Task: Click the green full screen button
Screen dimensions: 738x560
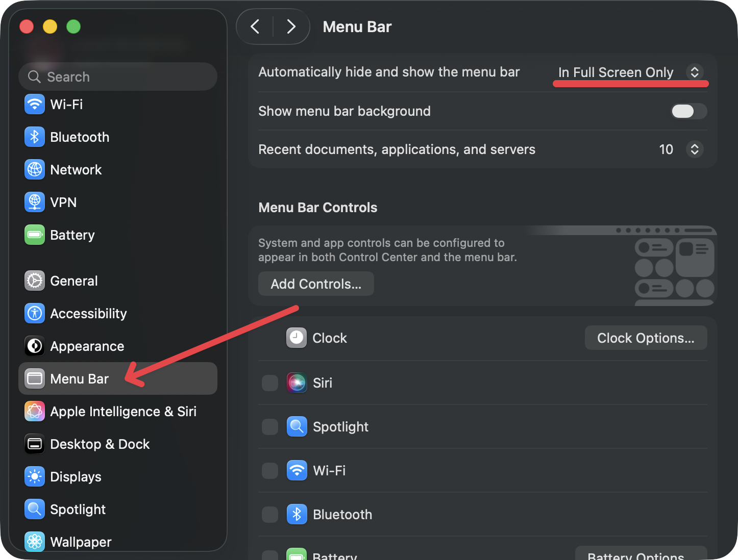Action: pyautogui.click(x=73, y=27)
